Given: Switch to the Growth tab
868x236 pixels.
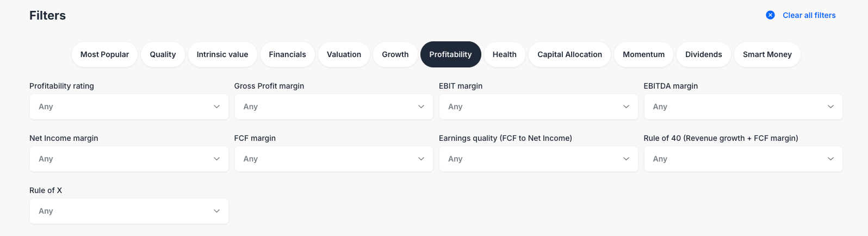Looking at the screenshot, I should tap(395, 54).
